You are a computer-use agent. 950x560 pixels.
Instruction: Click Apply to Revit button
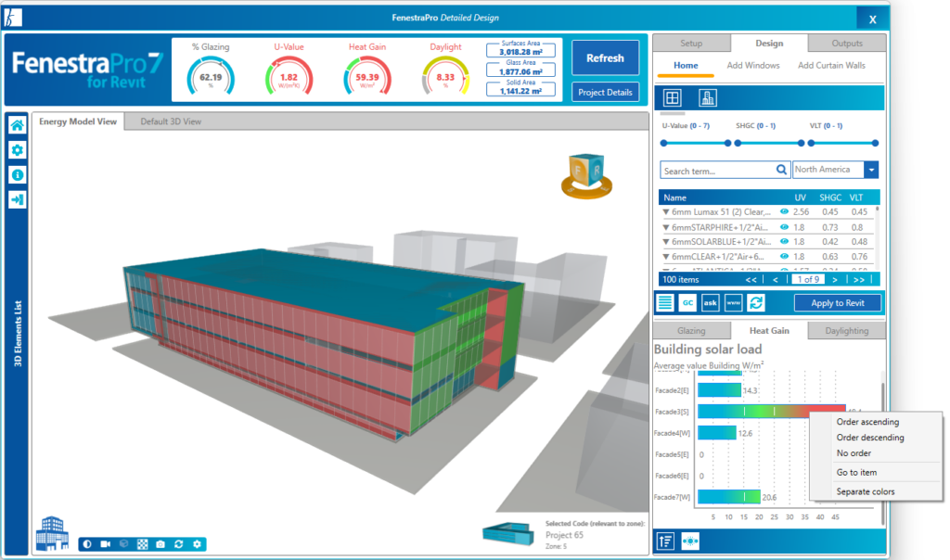coord(838,302)
